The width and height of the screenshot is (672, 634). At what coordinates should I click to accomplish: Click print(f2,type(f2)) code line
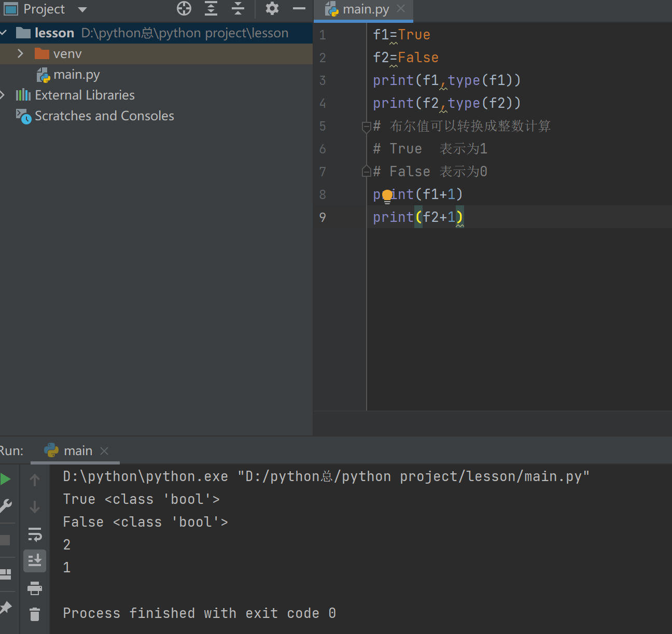(x=446, y=103)
